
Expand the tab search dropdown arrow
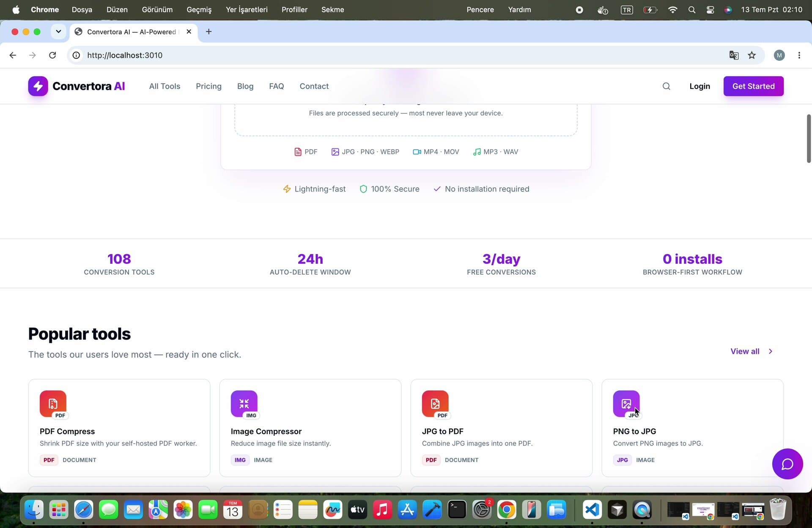pyautogui.click(x=58, y=32)
